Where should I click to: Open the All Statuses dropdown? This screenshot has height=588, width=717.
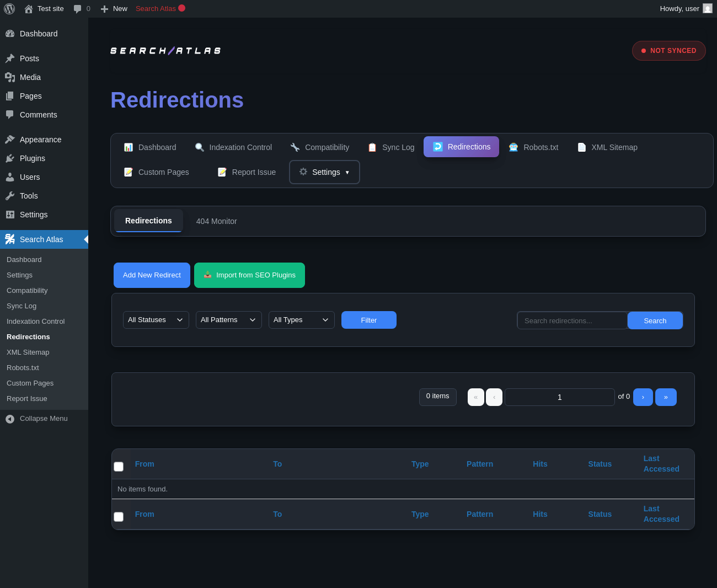156,320
